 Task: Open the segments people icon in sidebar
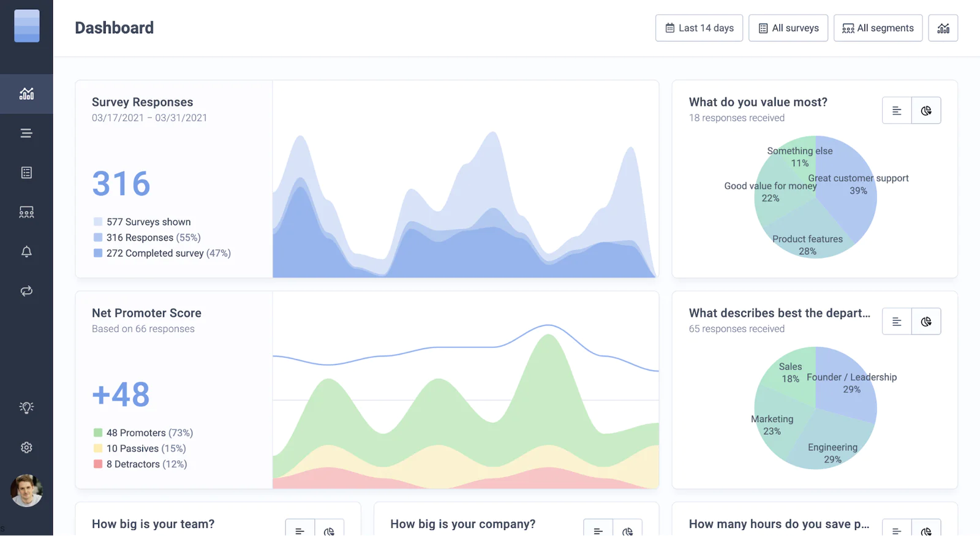coord(26,212)
